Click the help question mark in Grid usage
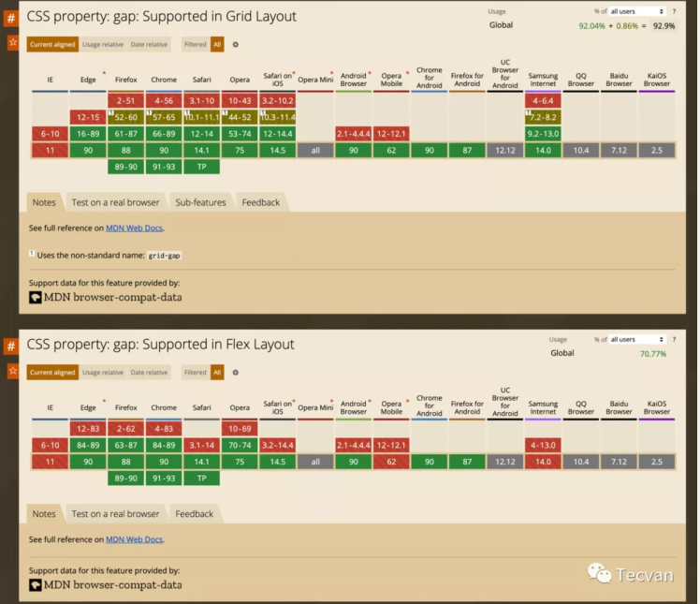The width and height of the screenshot is (700, 604). [673, 11]
